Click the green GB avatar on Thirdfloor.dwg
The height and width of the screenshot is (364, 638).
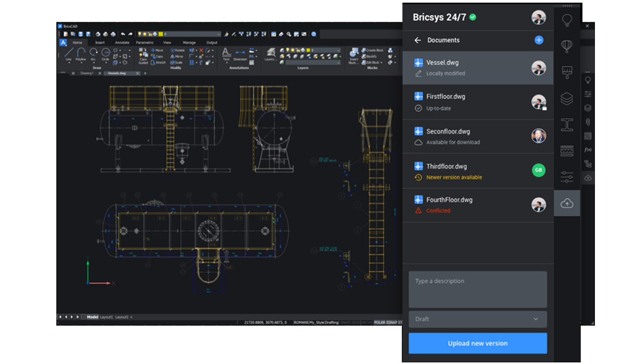[539, 170]
